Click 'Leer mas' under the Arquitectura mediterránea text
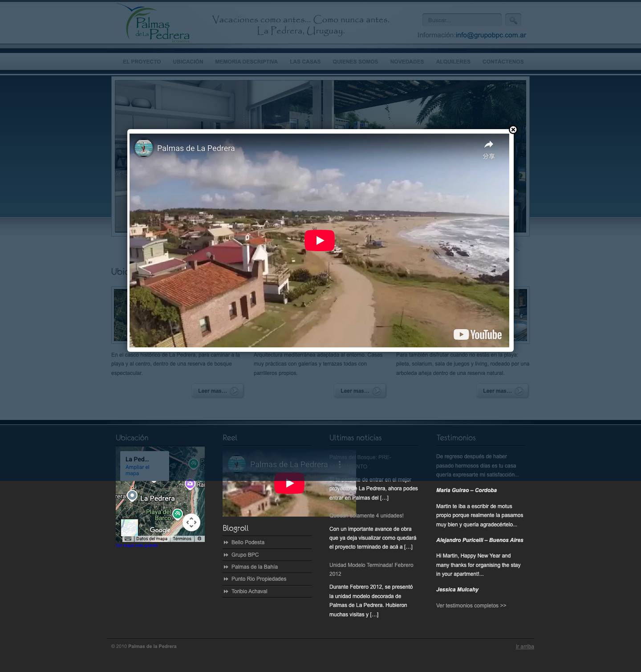Viewport: 641px width, 672px height. (x=361, y=391)
